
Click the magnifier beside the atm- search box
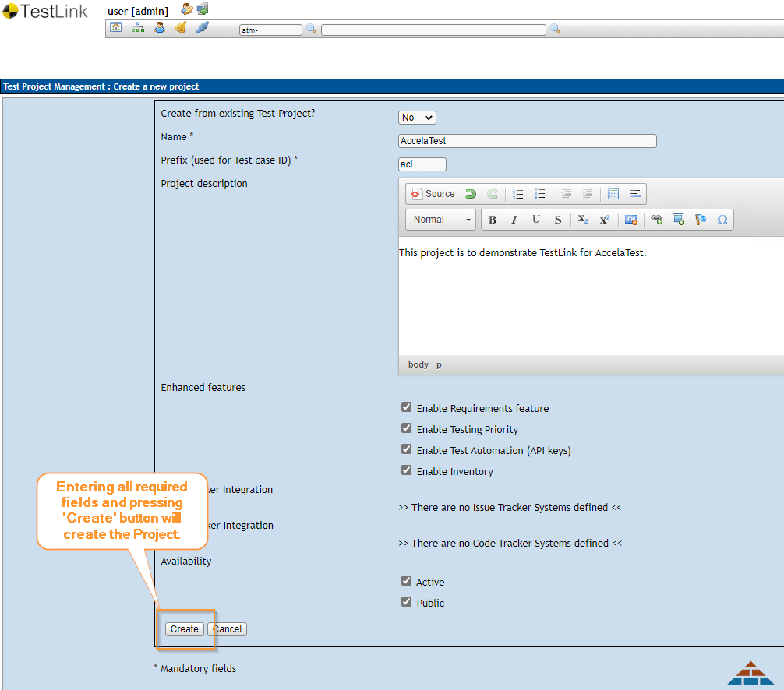(311, 29)
